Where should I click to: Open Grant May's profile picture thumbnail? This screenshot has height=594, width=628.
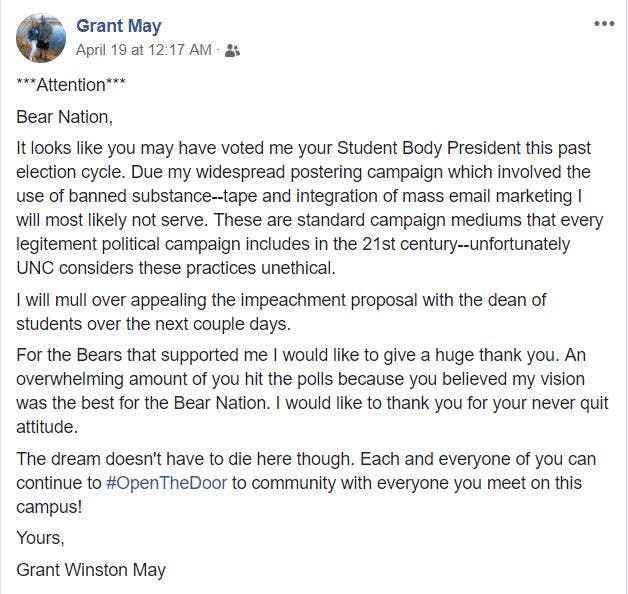(41, 37)
